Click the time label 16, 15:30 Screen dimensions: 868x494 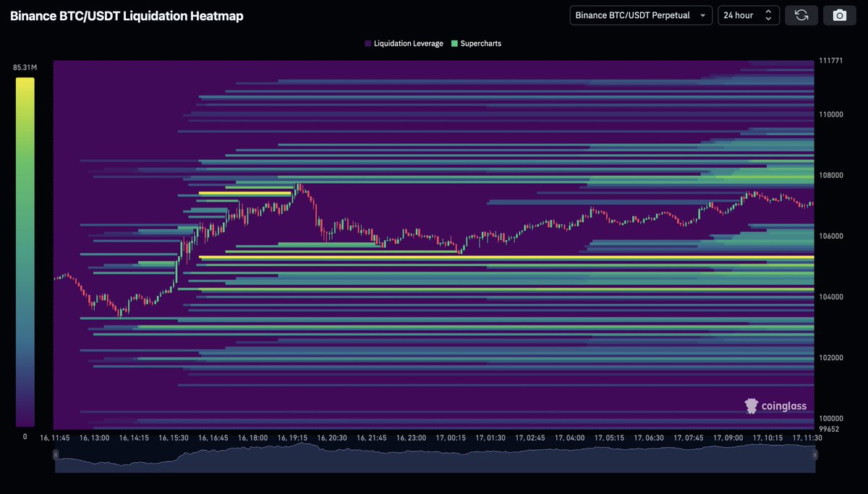pyautogui.click(x=174, y=438)
